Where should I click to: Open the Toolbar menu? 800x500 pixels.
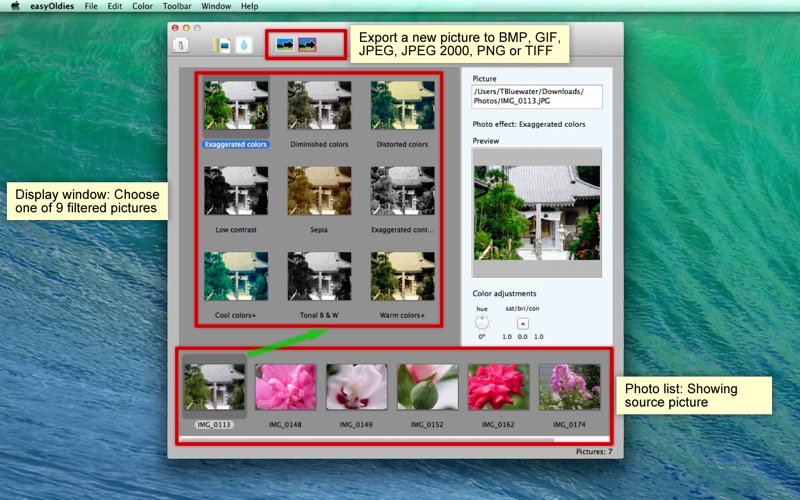pyautogui.click(x=177, y=6)
